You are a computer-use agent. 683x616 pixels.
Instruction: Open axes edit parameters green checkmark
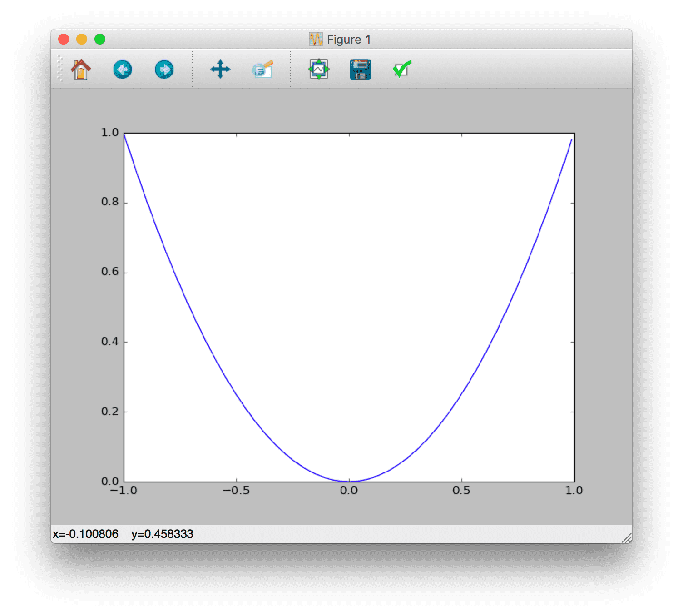pos(402,70)
